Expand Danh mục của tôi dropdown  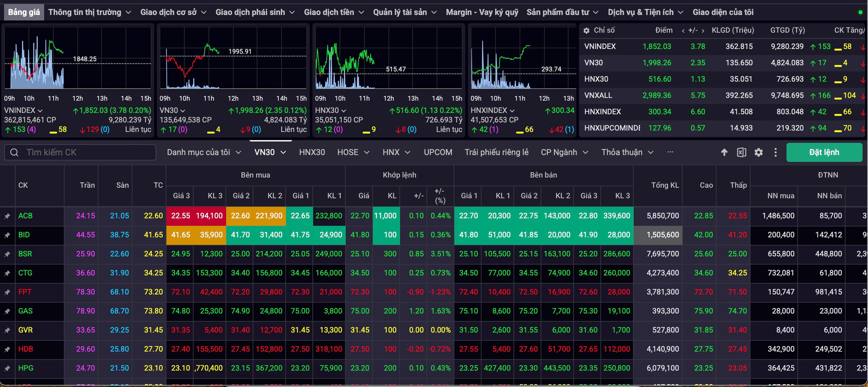click(x=204, y=152)
